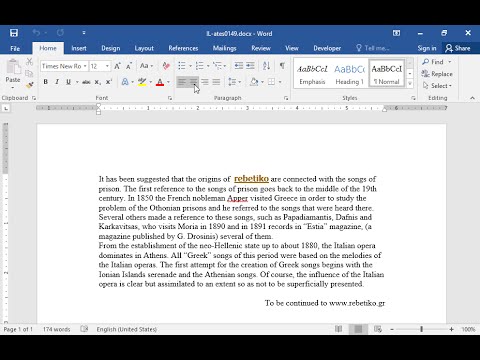Click the Redo arrow in quick access toolbar
Screen dimensions: 480x360
[60, 33]
